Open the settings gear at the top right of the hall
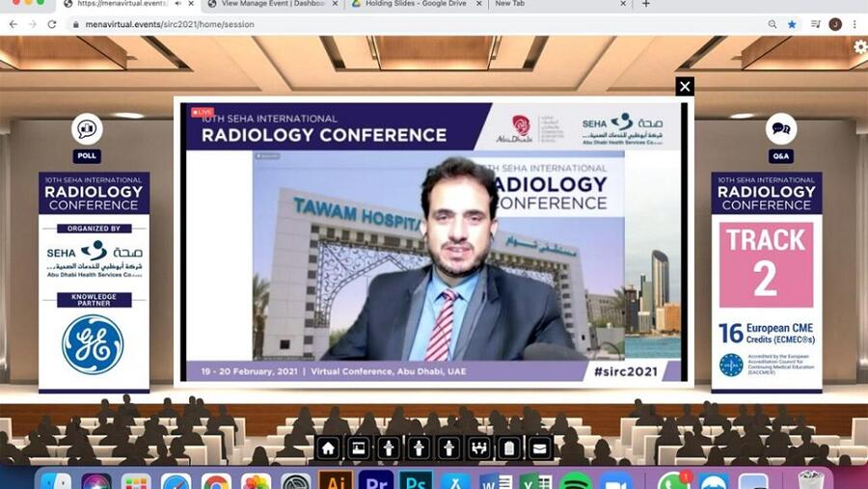This screenshot has height=489, width=868. [x=861, y=47]
